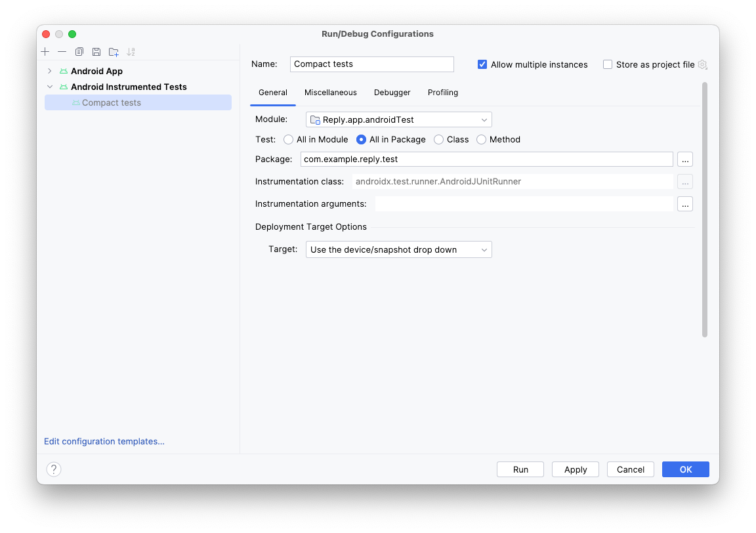Click the gear icon beside Store as project file
Viewport: 756px width, 533px height.
[x=702, y=64]
